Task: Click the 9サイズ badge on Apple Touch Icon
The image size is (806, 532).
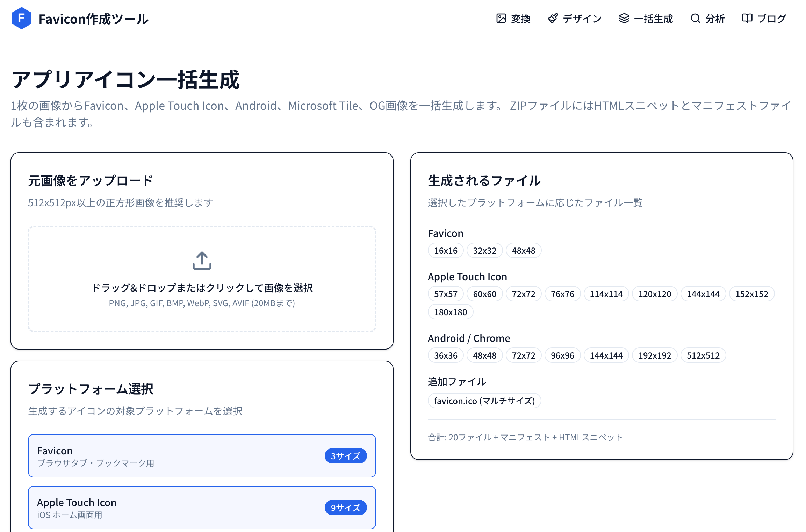Action: pyautogui.click(x=345, y=508)
